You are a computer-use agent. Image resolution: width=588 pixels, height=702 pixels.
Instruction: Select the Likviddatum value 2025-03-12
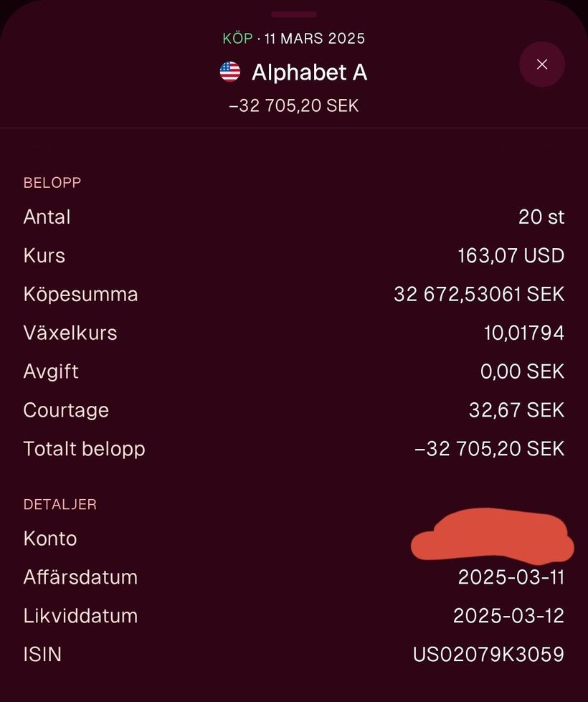pyautogui.click(x=508, y=616)
